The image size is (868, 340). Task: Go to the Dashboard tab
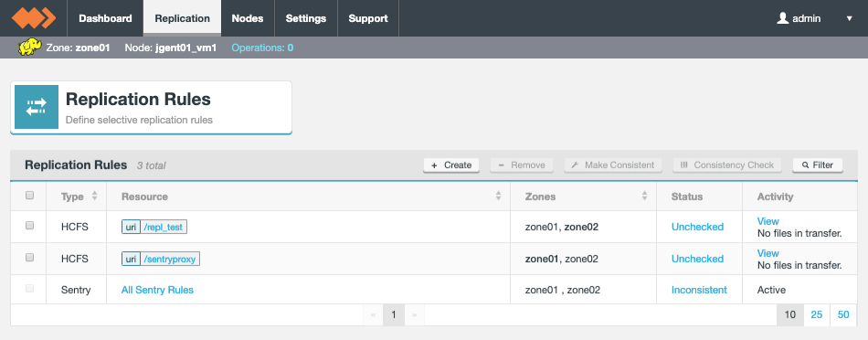[105, 18]
